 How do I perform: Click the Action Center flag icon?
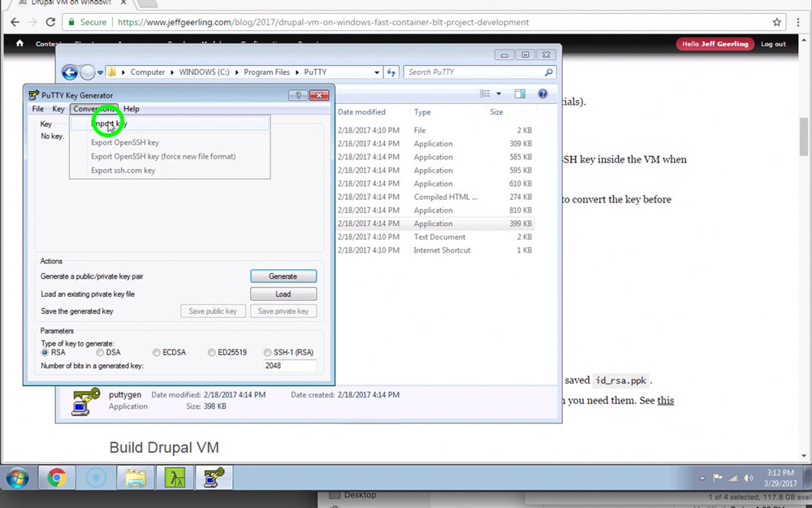click(x=718, y=478)
